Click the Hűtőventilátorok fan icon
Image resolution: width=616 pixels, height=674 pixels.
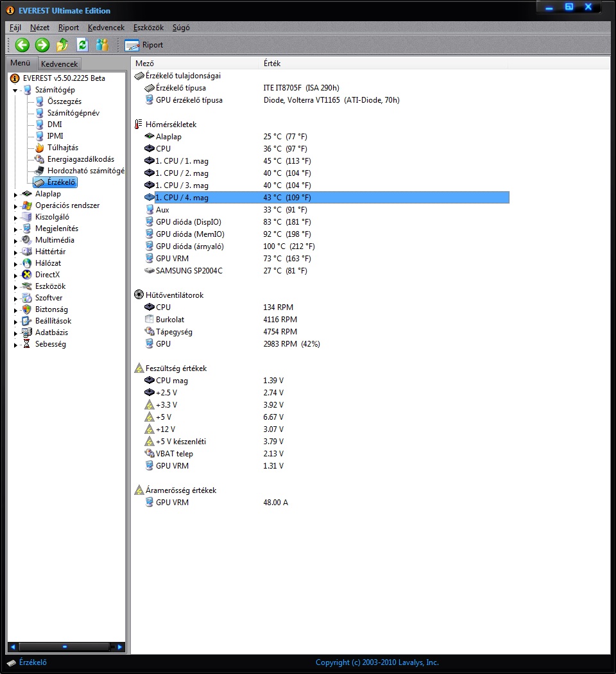(139, 295)
